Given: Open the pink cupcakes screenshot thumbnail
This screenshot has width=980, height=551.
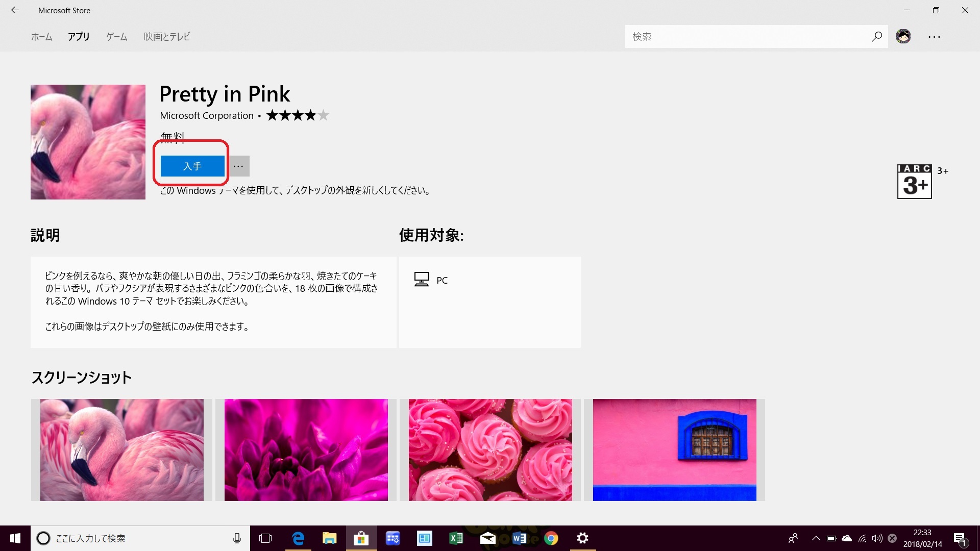Looking at the screenshot, I should [491, 450].
